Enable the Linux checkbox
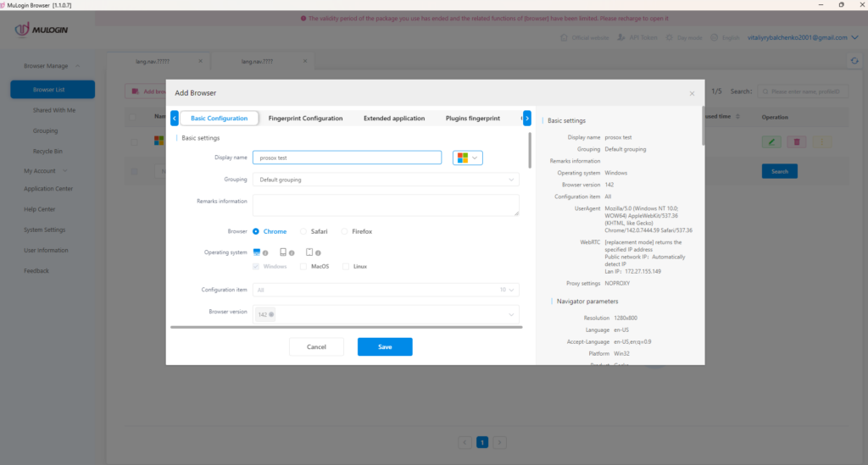Image resolution: width=868 pixels, height=465 pixels. 346,266
